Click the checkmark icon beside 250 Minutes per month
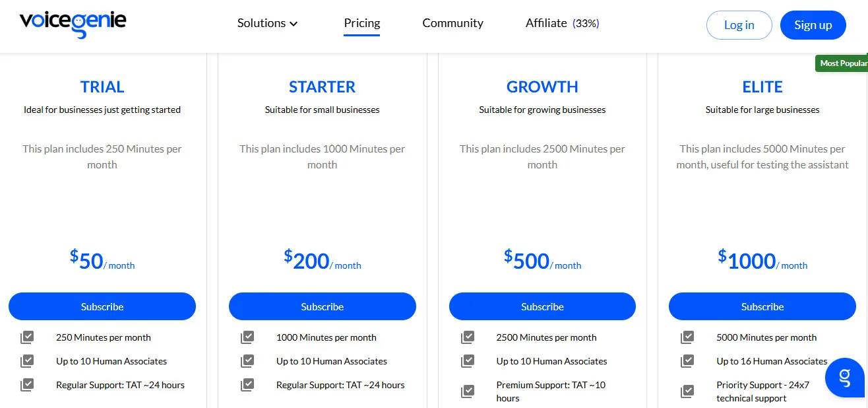The height and width of the screenshot is (408, 868). click(x=27, y=337)
